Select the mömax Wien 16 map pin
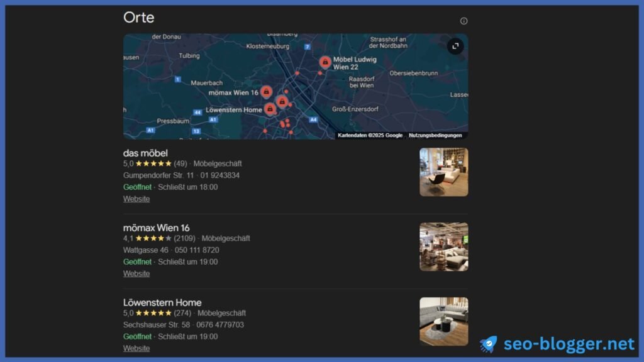Image resolution: width=644 pixels, height=362 pixels. pyautogui.click(x=266, y=92)
